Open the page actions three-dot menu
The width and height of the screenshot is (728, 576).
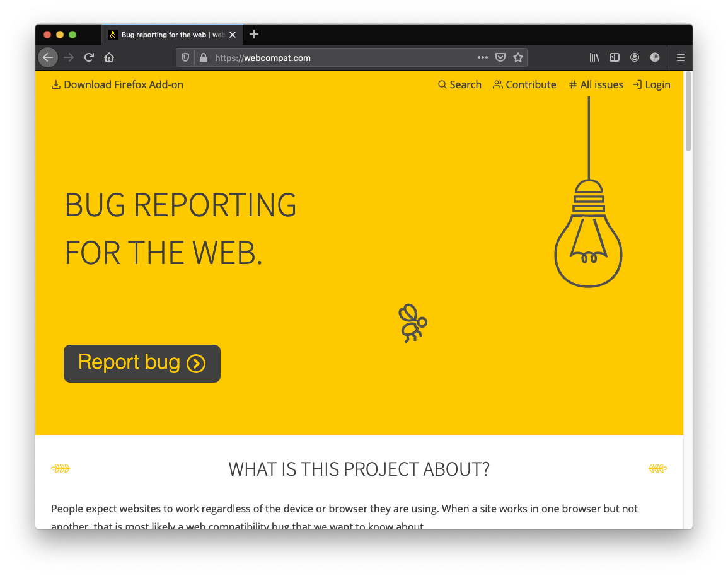[483, 57]
